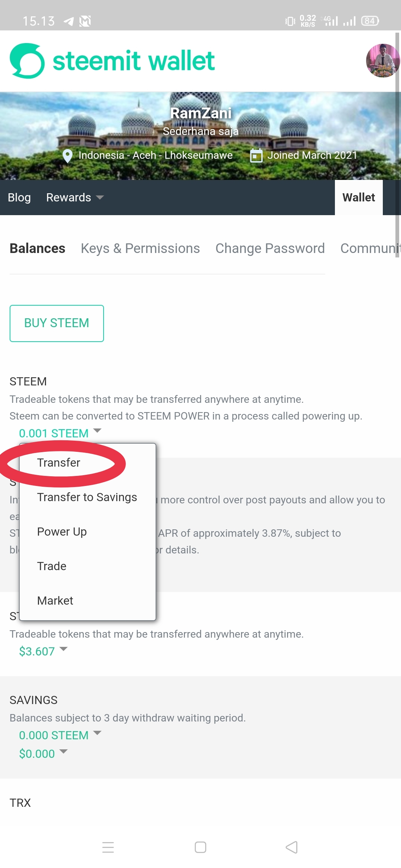The width and height of the screenshot is (401, 868).
Task: Open Market from the dropdown menu
Action: click(55, 601)
